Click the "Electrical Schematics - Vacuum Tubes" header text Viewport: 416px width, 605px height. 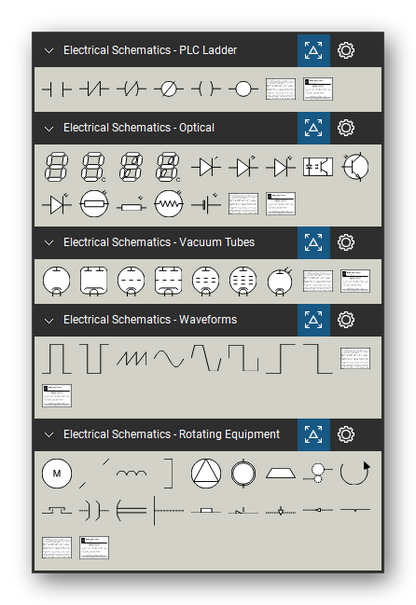click(159, 243)
